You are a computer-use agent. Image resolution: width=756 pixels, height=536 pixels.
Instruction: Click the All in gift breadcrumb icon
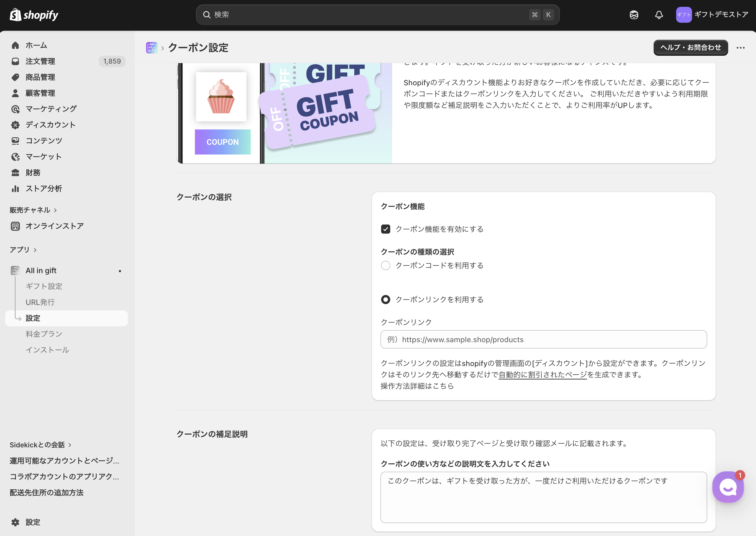[x=151, y=48]
